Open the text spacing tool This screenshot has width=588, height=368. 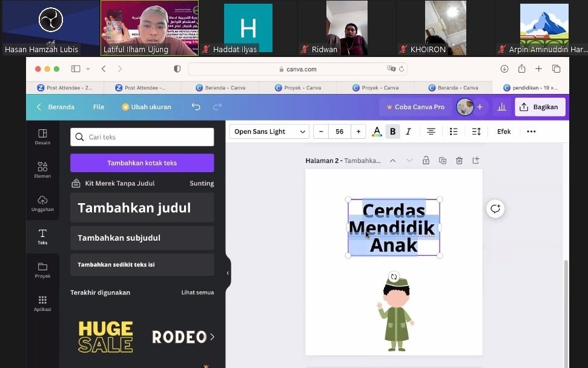pyautogui.click(x=477, y=132)
